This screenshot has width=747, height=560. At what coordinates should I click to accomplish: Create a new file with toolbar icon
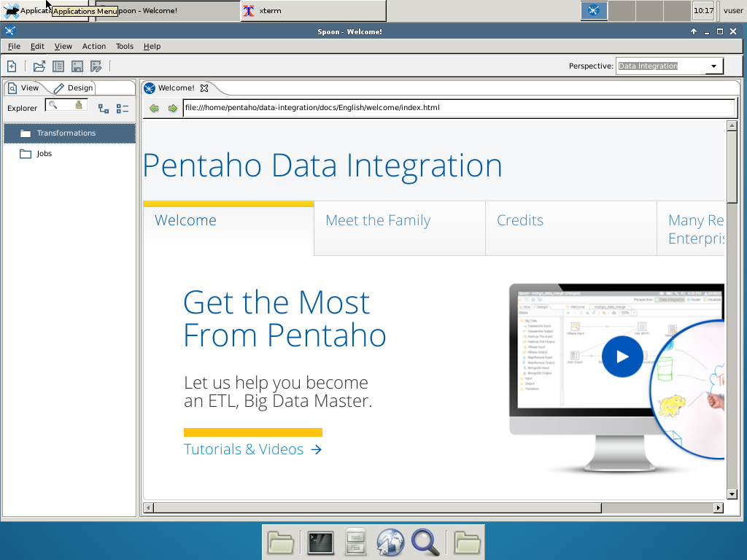pos(12,66)
